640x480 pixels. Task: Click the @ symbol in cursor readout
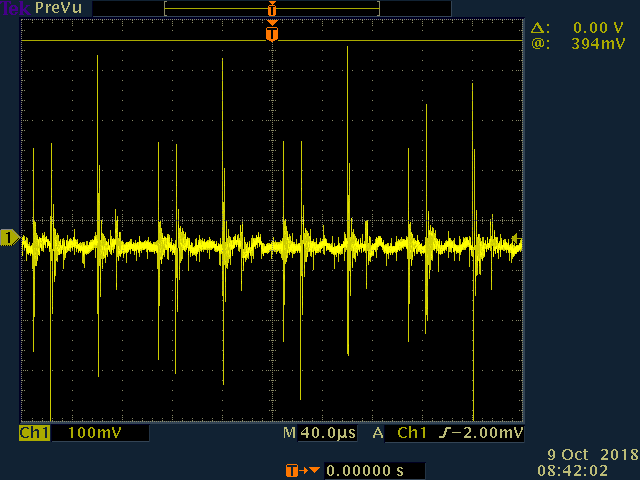(x=540, y=45)
